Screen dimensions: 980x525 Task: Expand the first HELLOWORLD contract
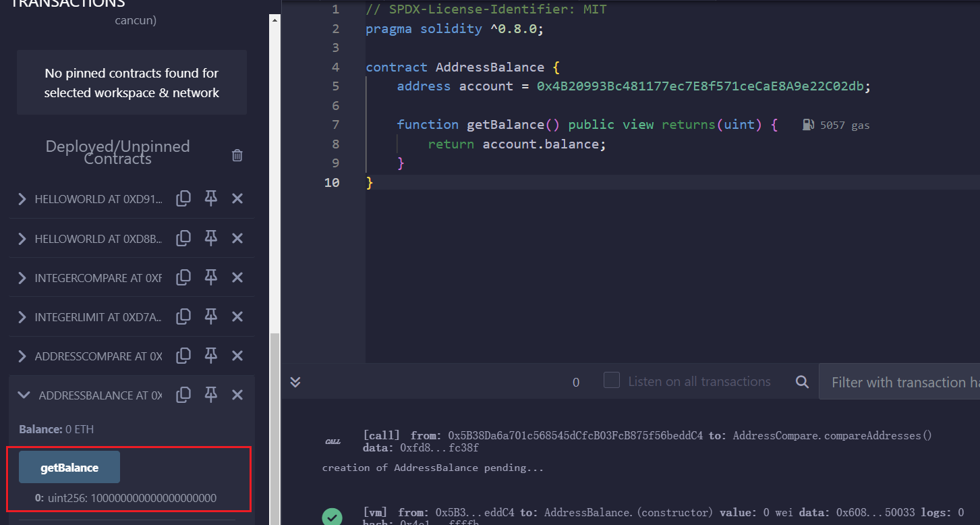click(22, 199)
